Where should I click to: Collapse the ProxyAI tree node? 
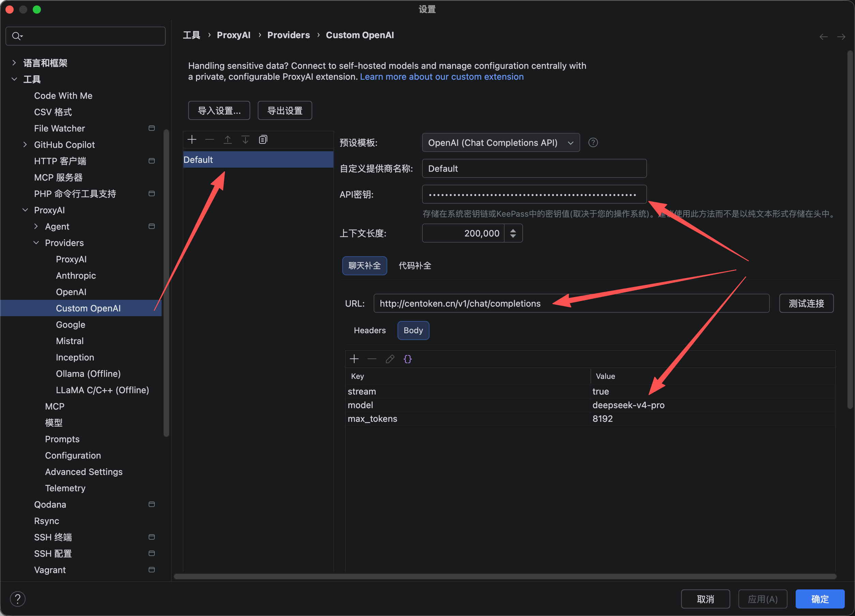pos(25,210)
